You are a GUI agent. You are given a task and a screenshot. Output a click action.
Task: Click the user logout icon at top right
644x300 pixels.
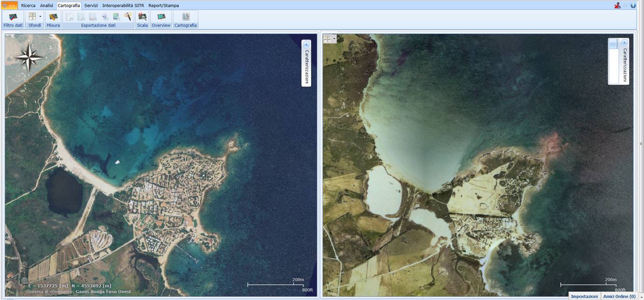(617, 6)
